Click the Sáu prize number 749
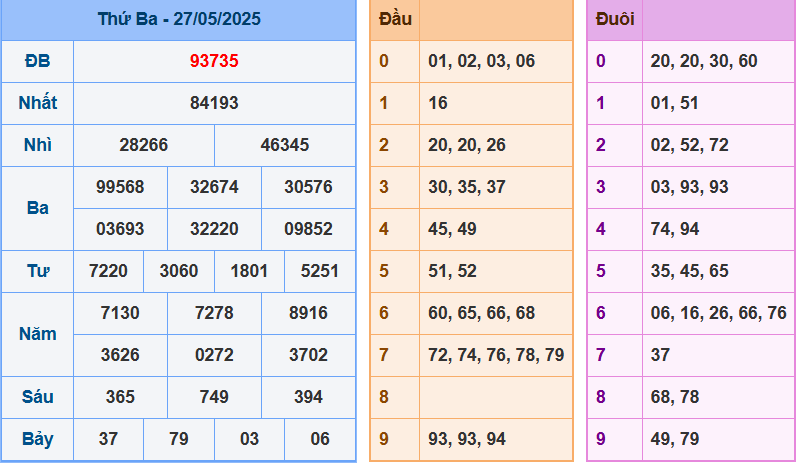The width and height of the screenshot is (796, 463). tap(214, 397)
